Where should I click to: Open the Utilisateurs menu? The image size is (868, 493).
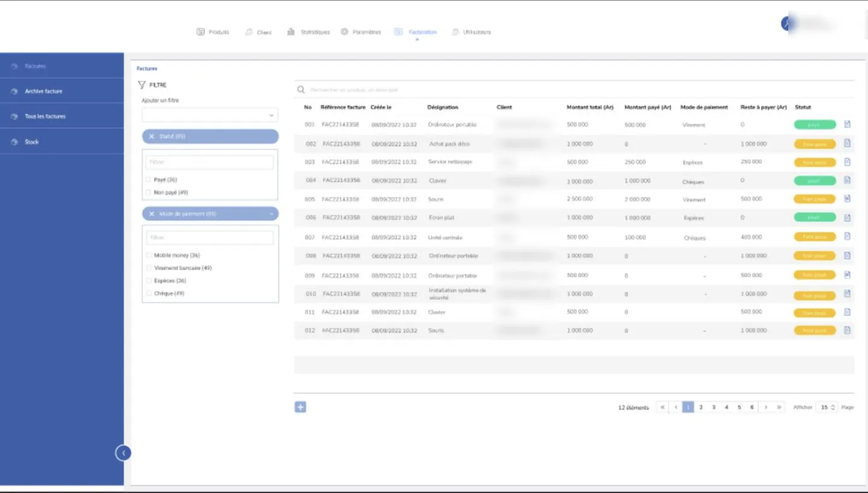point(471,32)
